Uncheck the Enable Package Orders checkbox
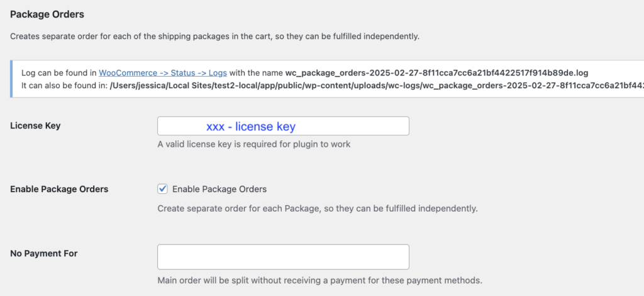The width and height of the screenshot is (644, 296). point(163,189)
